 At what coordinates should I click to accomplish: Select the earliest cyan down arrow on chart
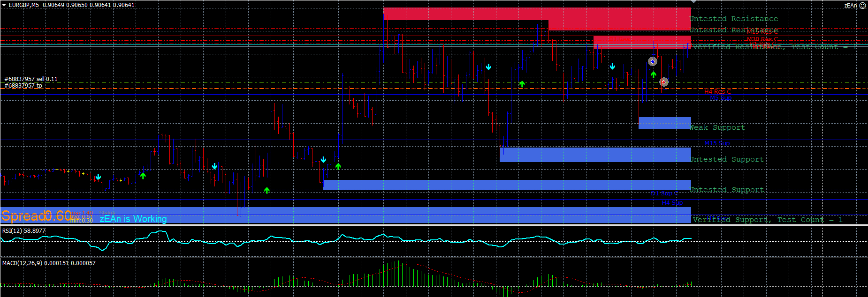[x=98, y=177]
